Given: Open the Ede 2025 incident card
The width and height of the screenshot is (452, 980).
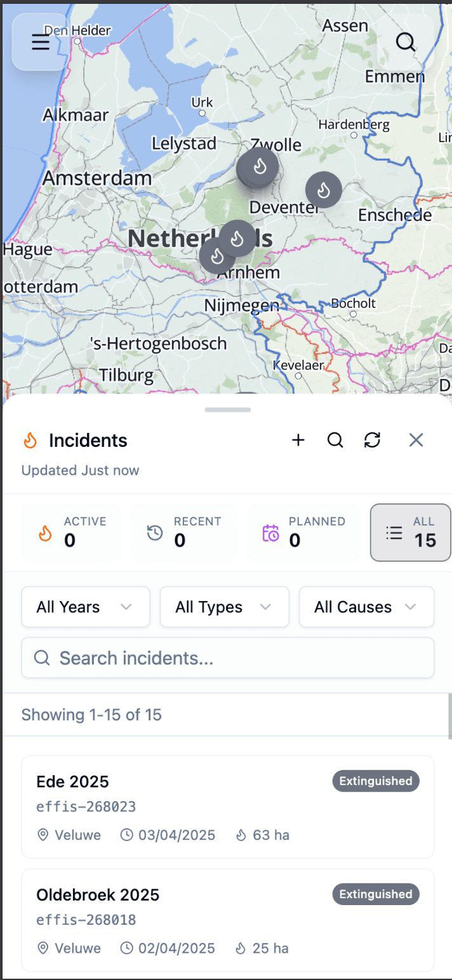Looking at the screenshot, I should click(227, 807).
